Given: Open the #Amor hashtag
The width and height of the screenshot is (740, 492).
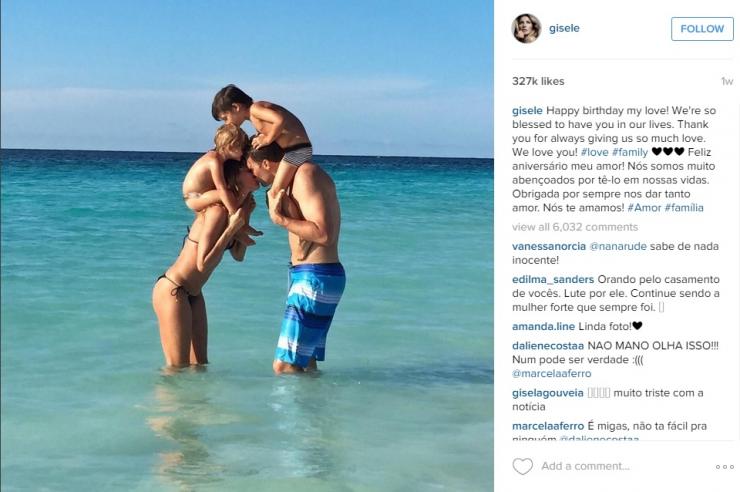Looking at the screenshot, I should click(644, 208).
